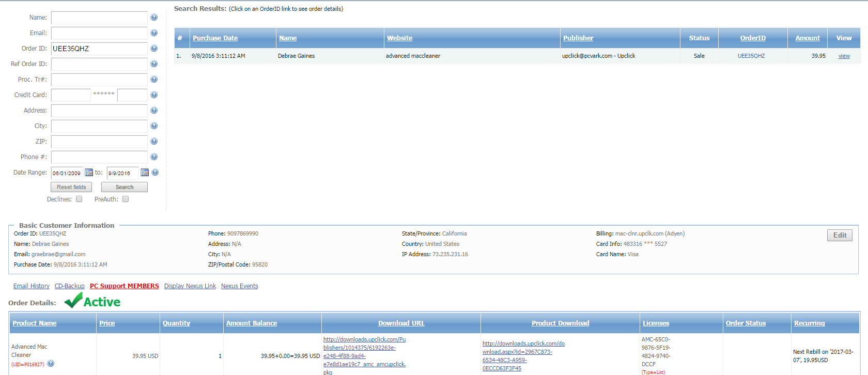Click the help icon beside ZIP field
The width and height of the screenshot is (868, 375).
pyautogui.click(x=154, y=142)
